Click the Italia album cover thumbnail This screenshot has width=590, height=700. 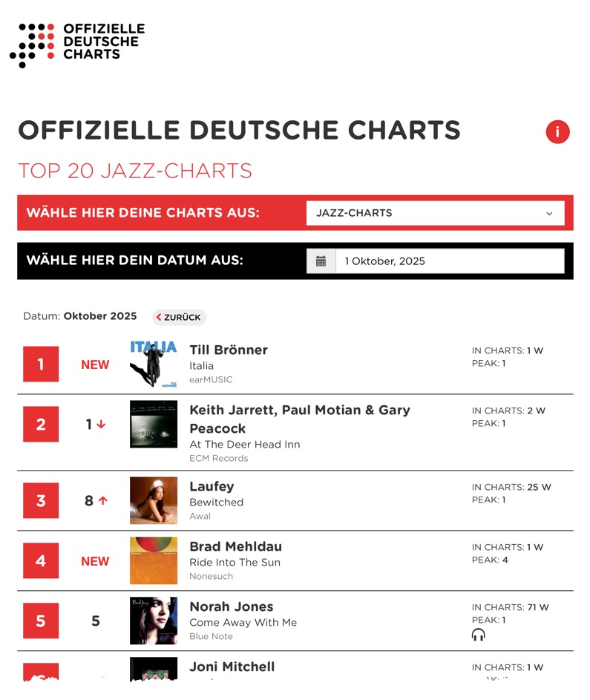tap(154, 364)
